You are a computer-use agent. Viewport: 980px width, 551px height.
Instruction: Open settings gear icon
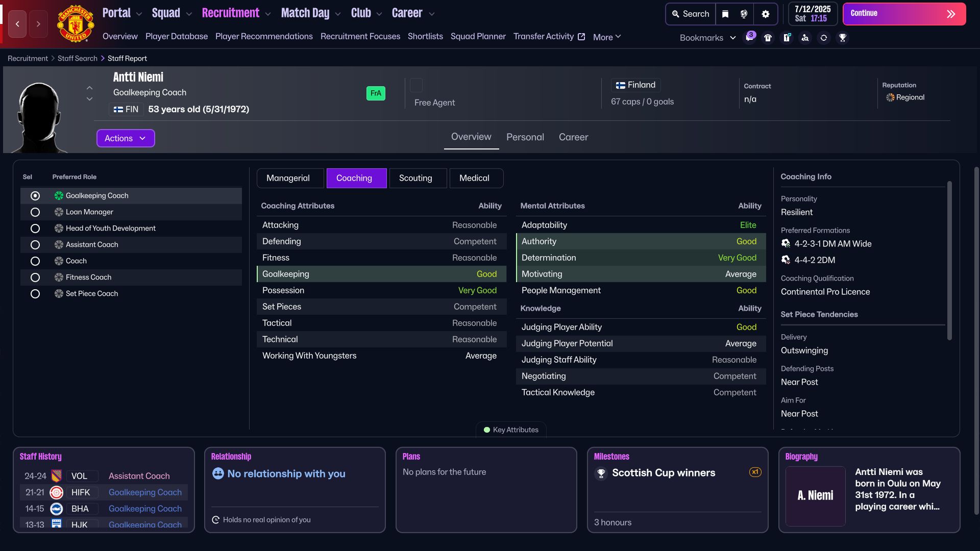click(765, 14)
